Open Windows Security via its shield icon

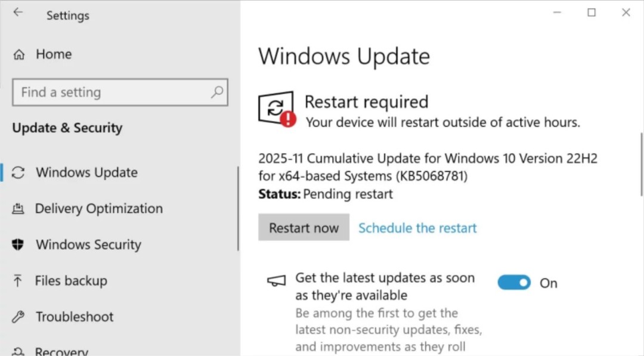[x=20, y=244]
